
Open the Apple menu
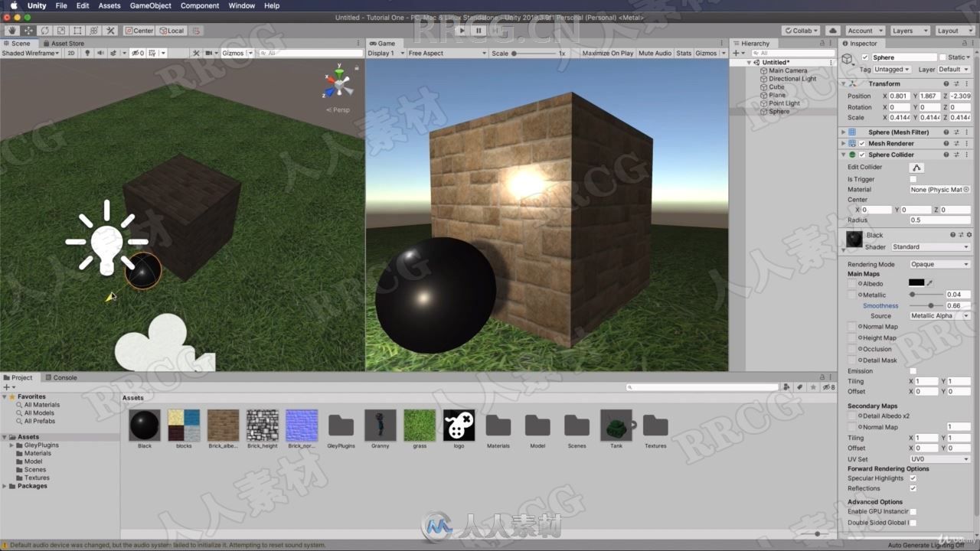click(x=14, y=5)
